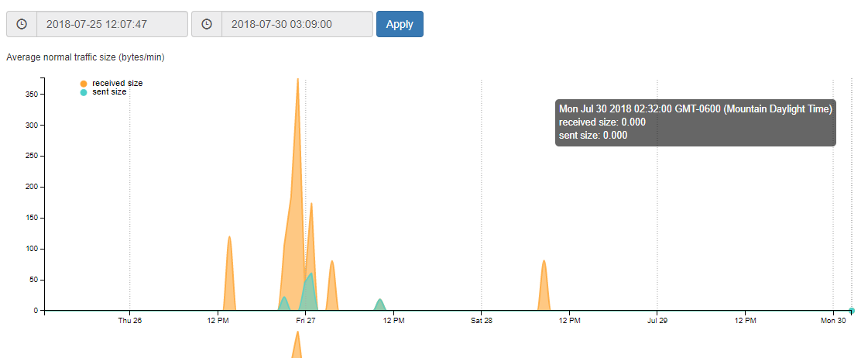This screenshot has height=358, width=868.
Task: Click the 'Fri 27' axis label
Action: [x=306, y=320]
